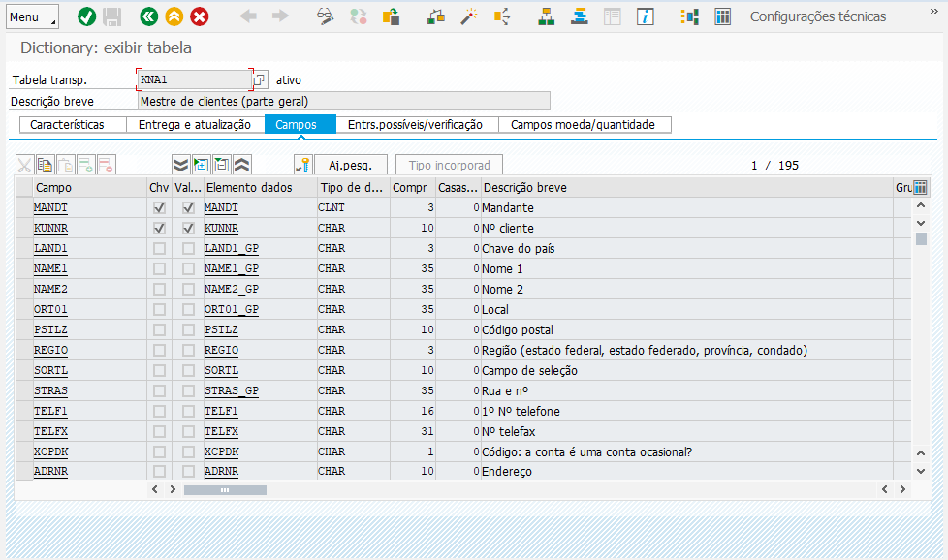Click the Expand all double-down-chevron icon
The height and width of the screenshot is (560, 948).
tap(180, 165)
